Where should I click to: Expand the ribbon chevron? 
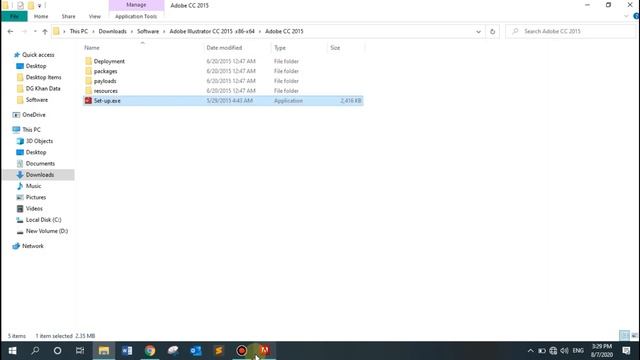626,16
